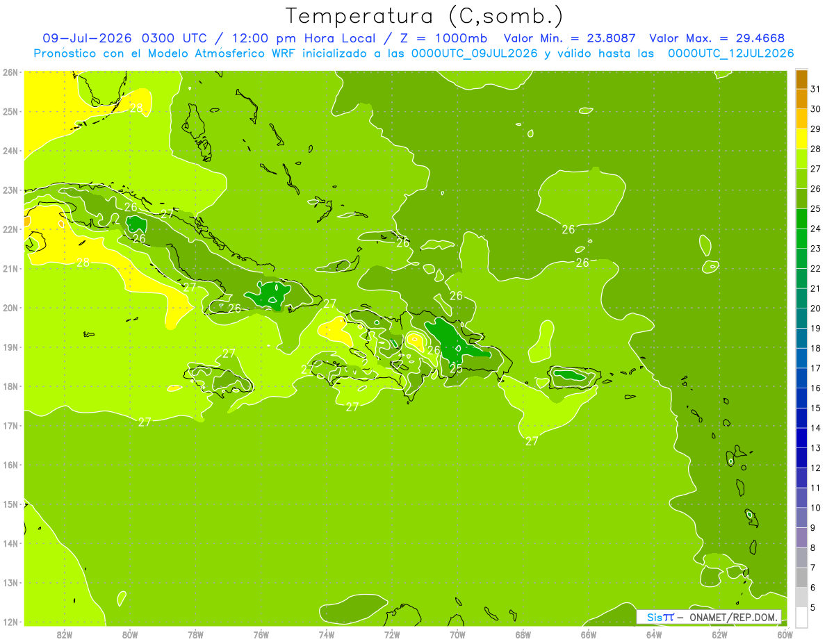Click the color bar scale value 17
The height and width of the screenshot is (644, 834).
coord(816,368)
